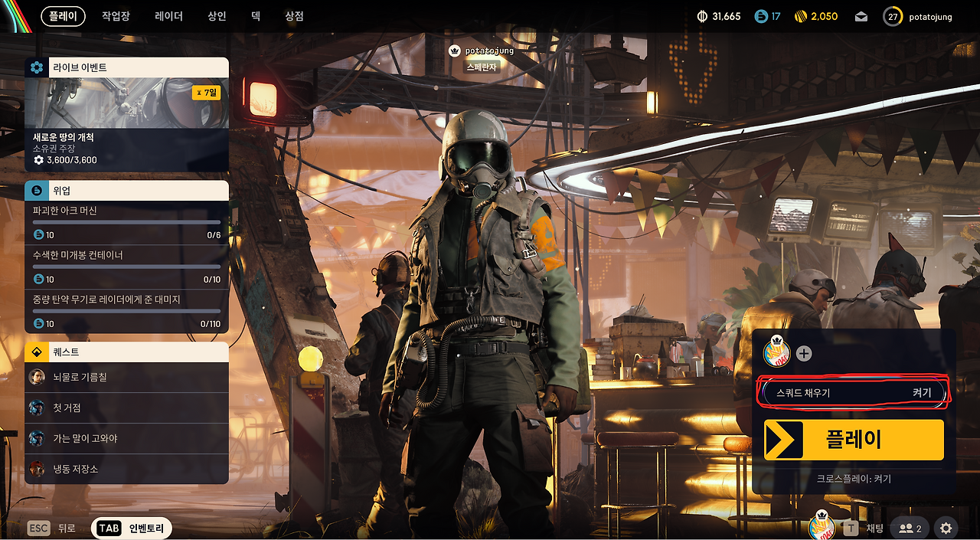980x540 pixels.
Task: Click the 0/6 feat progress count
Action: click(x=214, y=235)
